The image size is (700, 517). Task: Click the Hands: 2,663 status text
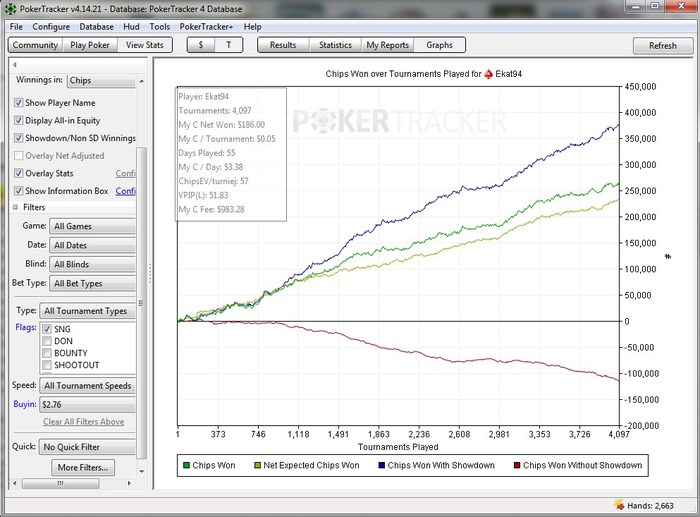coord(650,506)
